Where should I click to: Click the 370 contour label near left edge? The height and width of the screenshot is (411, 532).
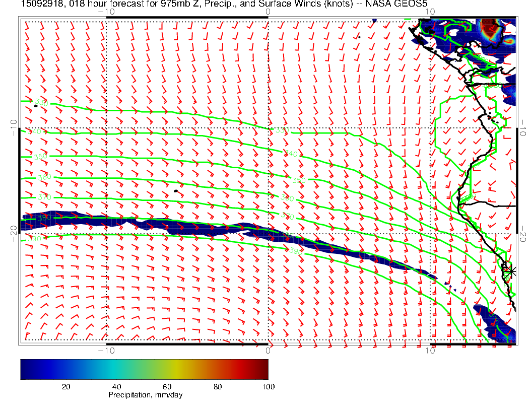[44, 197]
